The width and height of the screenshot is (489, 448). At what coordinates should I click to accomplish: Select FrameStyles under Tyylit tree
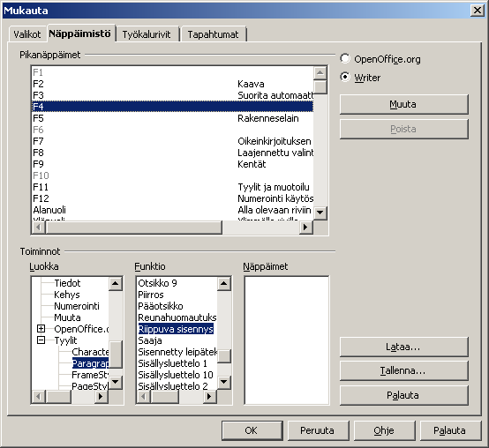pos(90,375)
